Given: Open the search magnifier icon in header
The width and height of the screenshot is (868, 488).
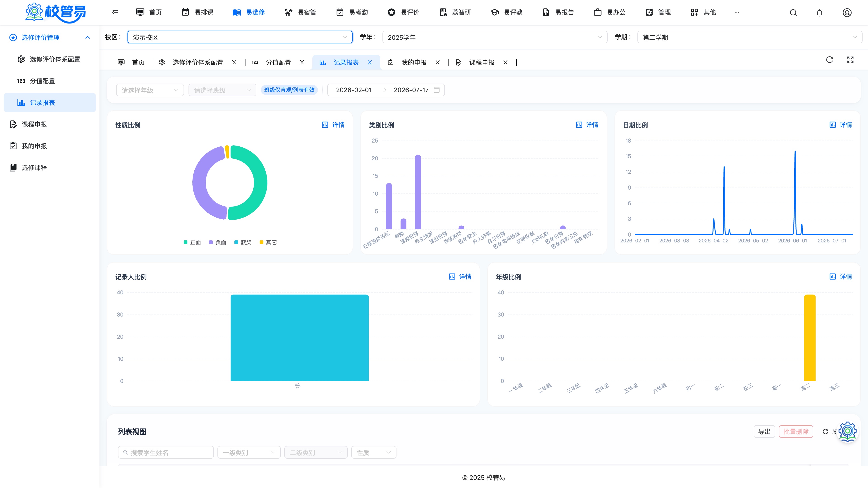Looking at the screenshot, I should [793, 12].
